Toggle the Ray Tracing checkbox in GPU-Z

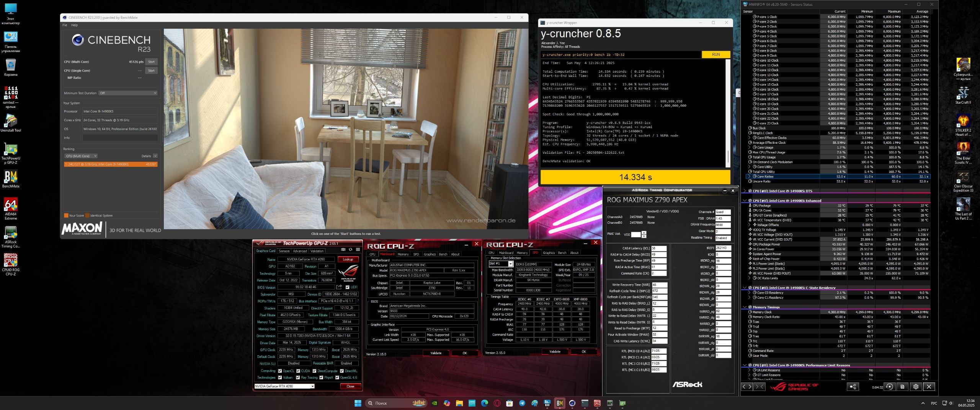point(298,377)
